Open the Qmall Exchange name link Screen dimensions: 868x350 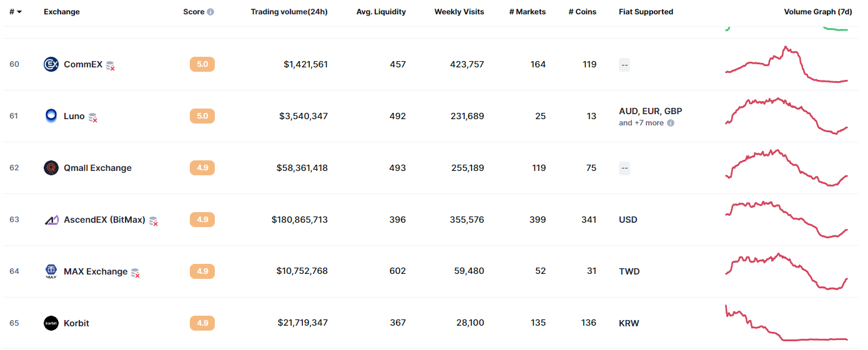click(x=97, y=168)
